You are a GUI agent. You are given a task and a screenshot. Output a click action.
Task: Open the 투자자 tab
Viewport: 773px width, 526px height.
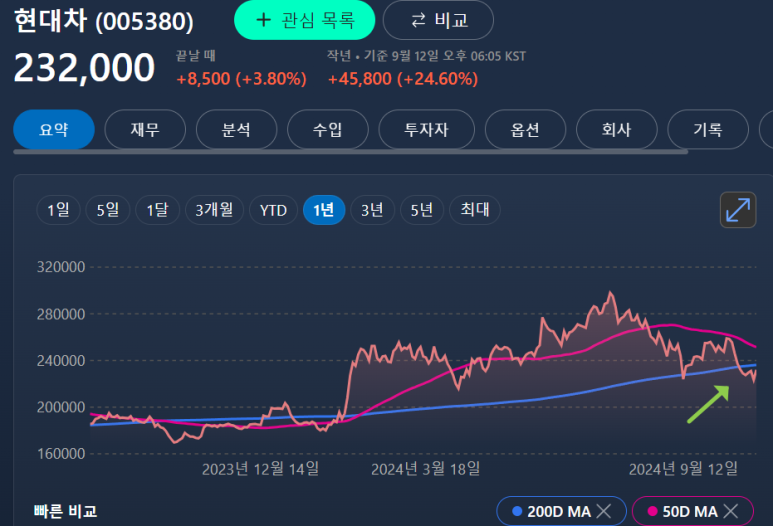point(426,130)
